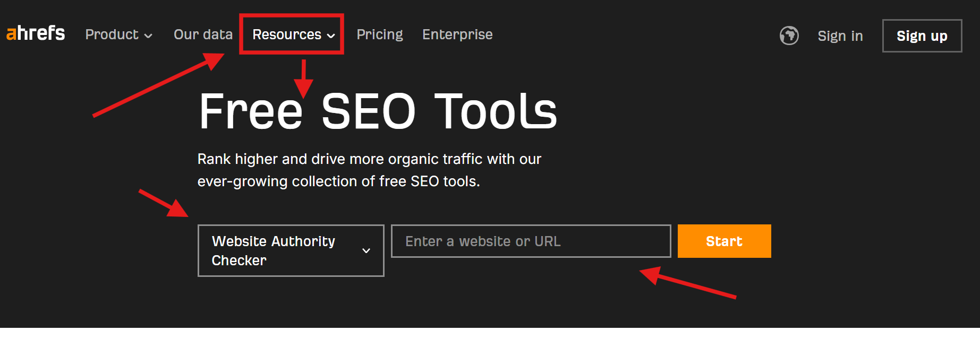Open the Enterprise link
This screenshot has height=348, width=980.
457,34
